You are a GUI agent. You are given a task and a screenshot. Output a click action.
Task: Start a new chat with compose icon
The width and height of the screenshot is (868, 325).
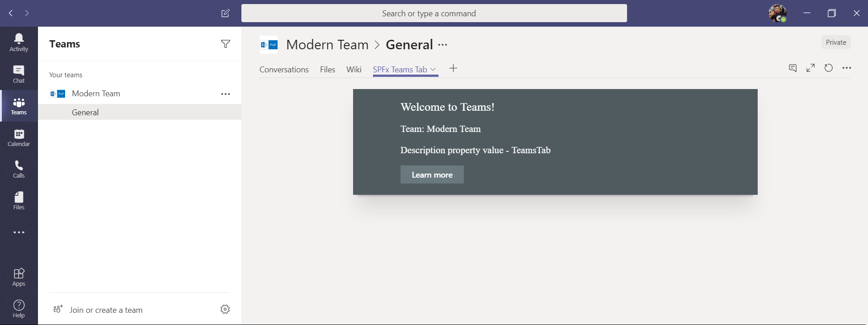pos(225,13)
